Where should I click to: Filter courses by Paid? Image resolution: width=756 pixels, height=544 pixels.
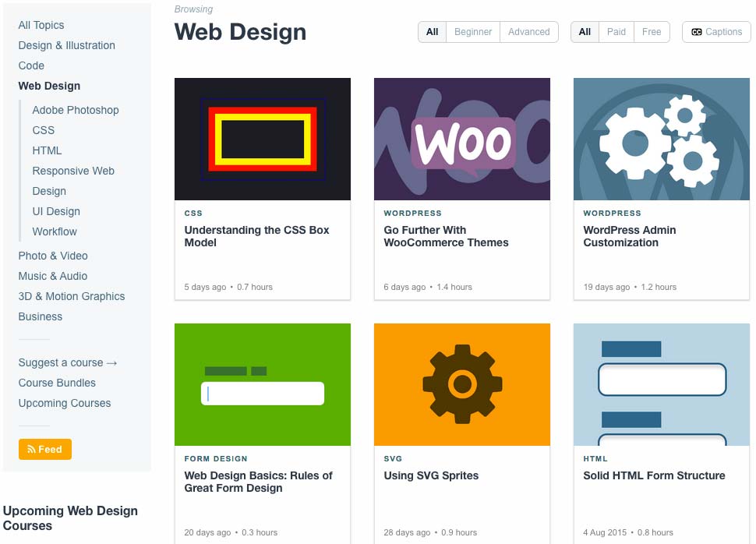tap(616, 32)
